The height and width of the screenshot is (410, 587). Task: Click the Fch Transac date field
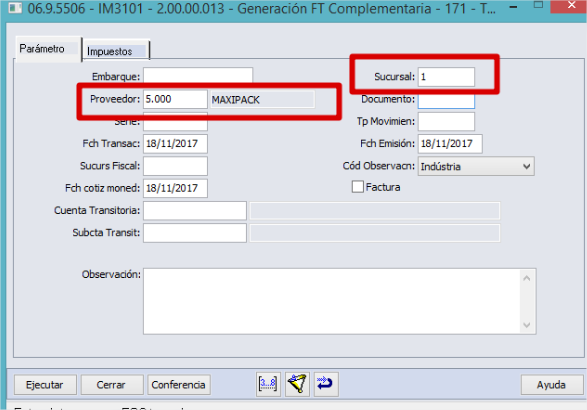pos(175,144)
